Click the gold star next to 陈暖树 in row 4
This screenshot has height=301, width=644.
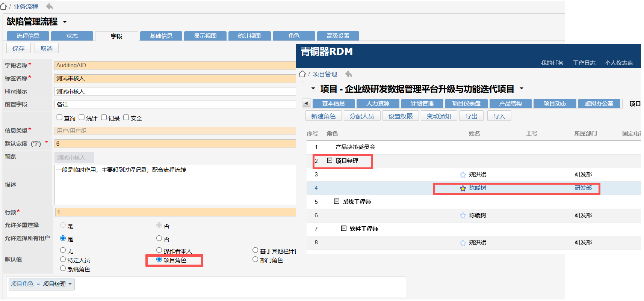coord(463,188)
